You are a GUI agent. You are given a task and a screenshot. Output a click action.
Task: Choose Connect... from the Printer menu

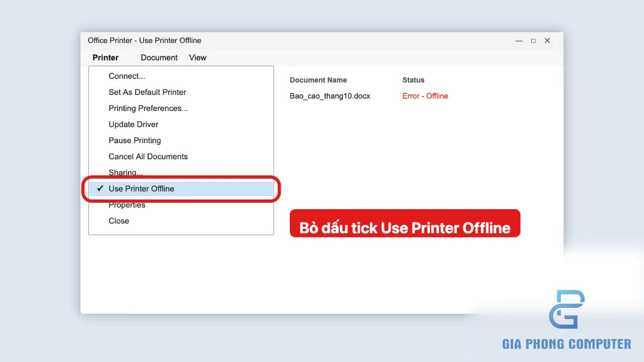[x=181, y=76]
